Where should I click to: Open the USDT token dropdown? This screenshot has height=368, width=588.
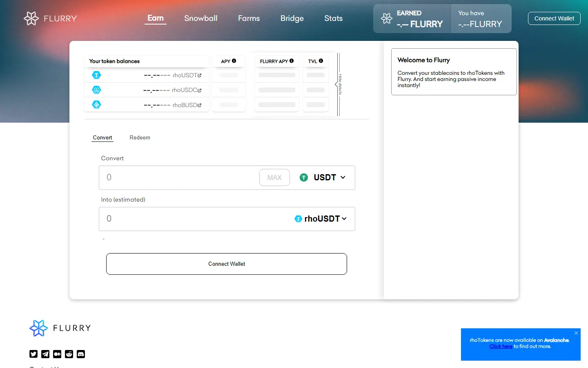click(x=323, y=177)
